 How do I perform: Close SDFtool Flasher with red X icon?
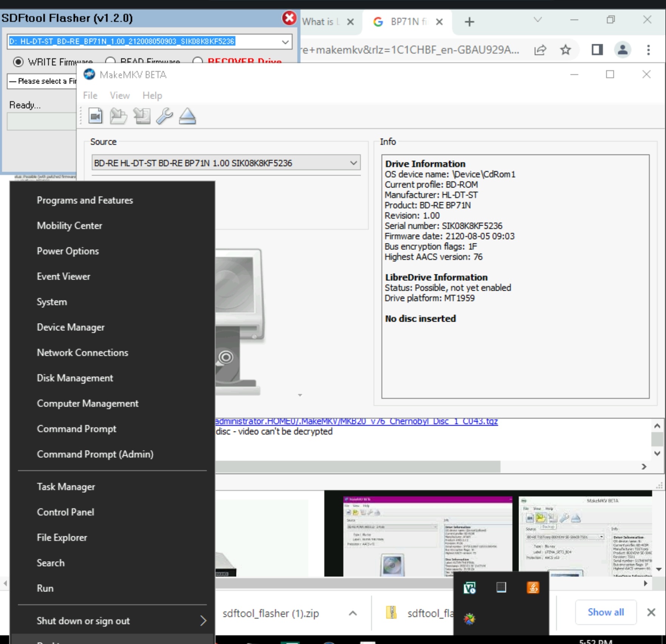(x=289, y=18)
